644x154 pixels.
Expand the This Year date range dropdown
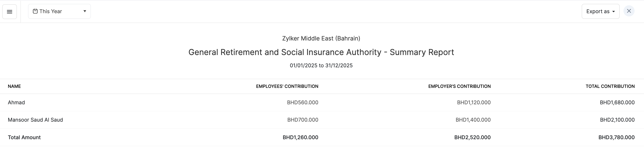click(59, 11)
